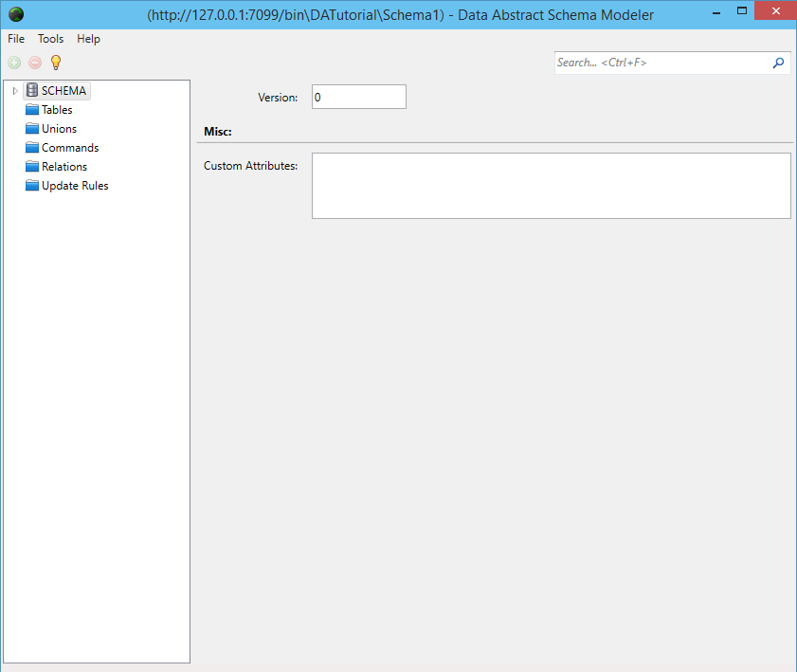This screenshot has height=672, width=797.
Task: Click the Custom Attributes text area
Action: [552, 185]
